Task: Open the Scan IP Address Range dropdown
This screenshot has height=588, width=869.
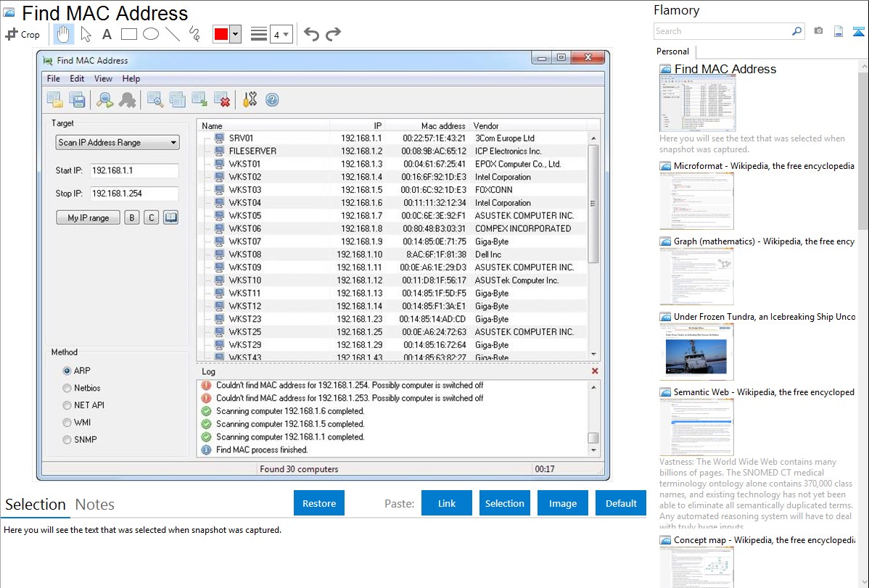Action: coord(118,143)
